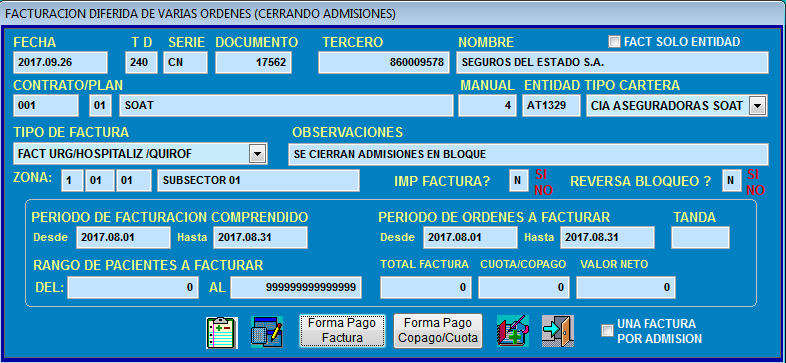Click the REVERSA BLOQUEO ? N field
Screen dimensions: 786x363
click(x=731, y=180)
